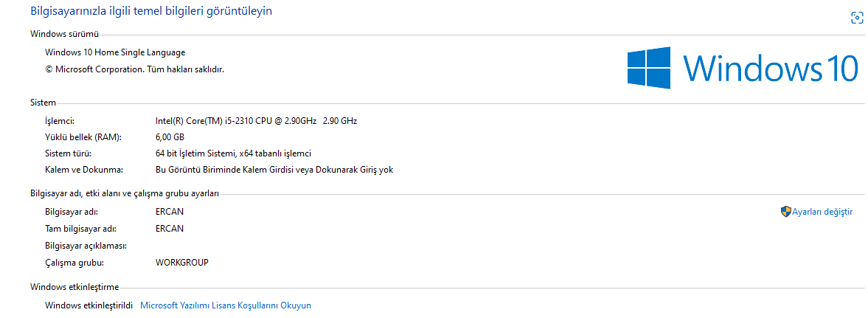
Task: Click the Windows etkinleştirme section header
Action: 74,286
